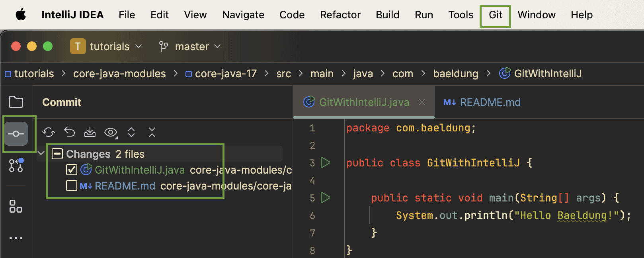
Task: Click the println statement in the editor
Action: coord(513,215)
